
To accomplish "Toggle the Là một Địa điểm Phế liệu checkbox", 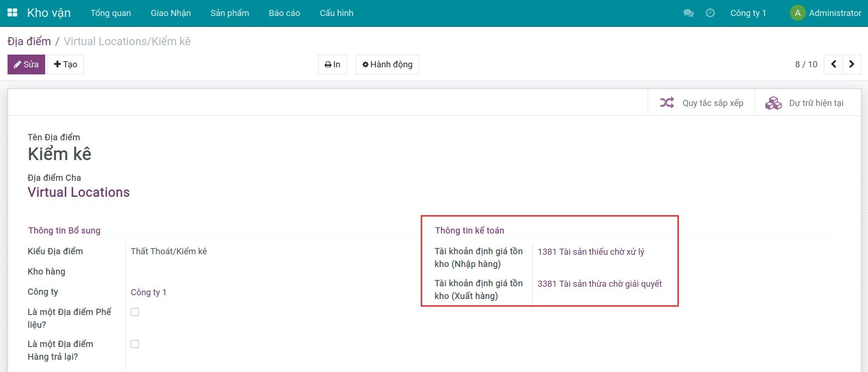I will pos(135,312).
